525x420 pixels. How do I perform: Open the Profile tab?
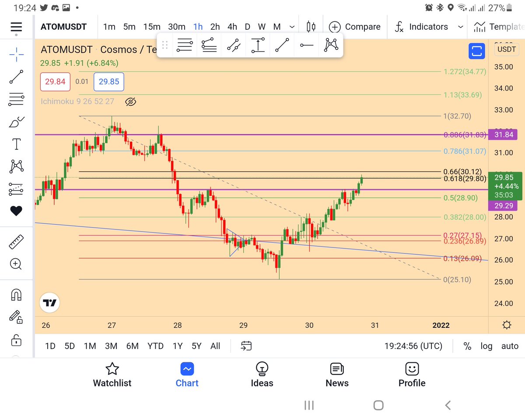click(412, 375)
